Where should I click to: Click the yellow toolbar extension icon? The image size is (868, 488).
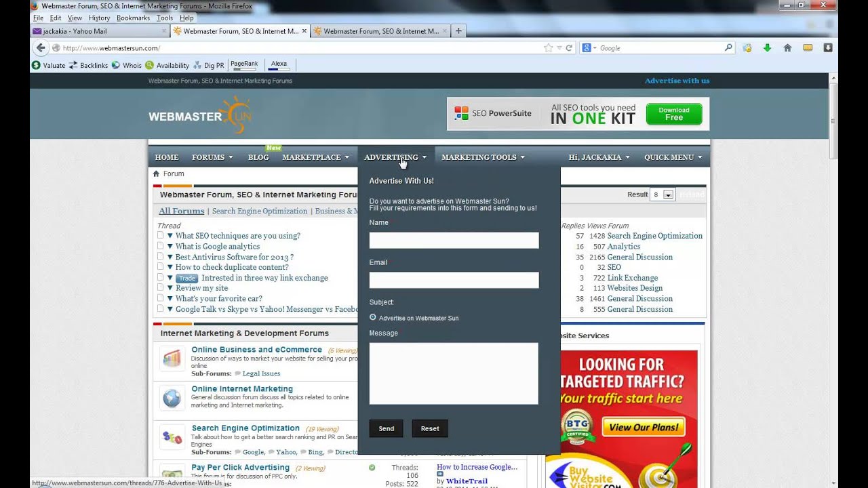click(x=808, y=47)
